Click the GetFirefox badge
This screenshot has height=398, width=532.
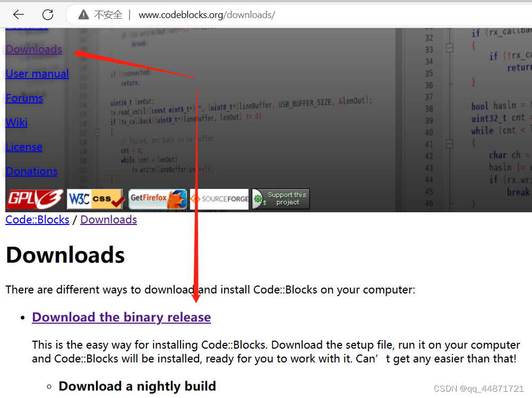pos(156,199)
